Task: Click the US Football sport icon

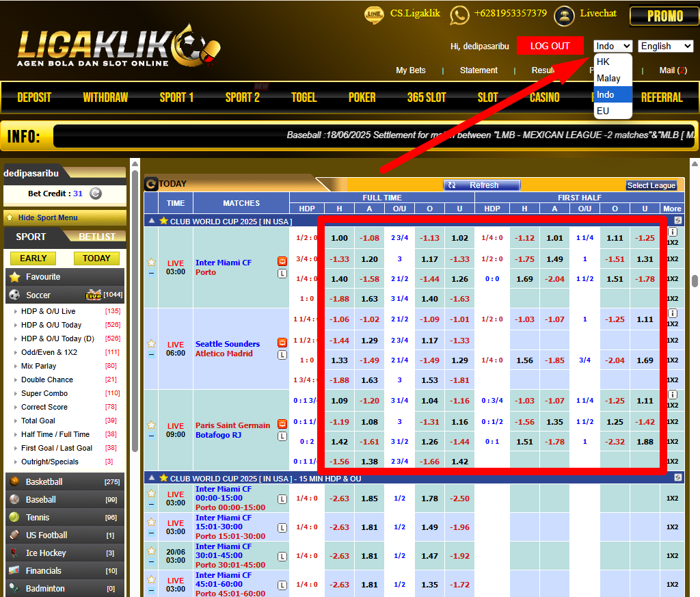Action: pyautogui.click(x=15, y=535)
